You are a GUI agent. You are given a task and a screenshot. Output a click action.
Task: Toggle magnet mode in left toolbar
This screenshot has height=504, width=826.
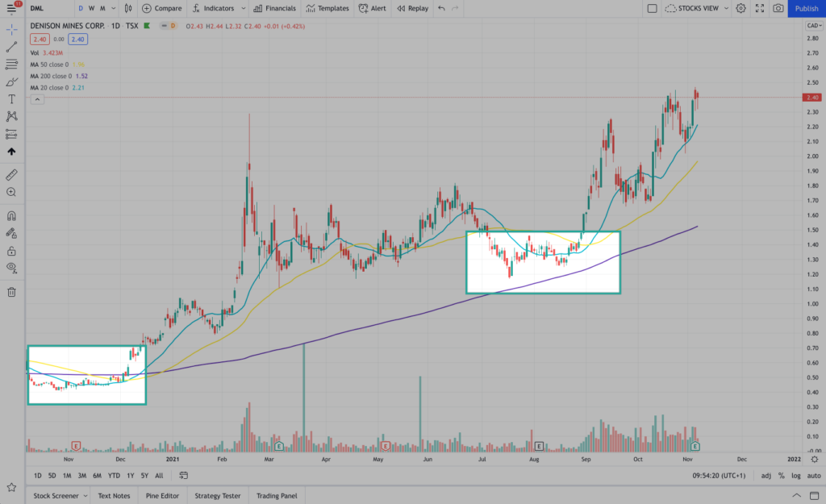pos(11,216)
